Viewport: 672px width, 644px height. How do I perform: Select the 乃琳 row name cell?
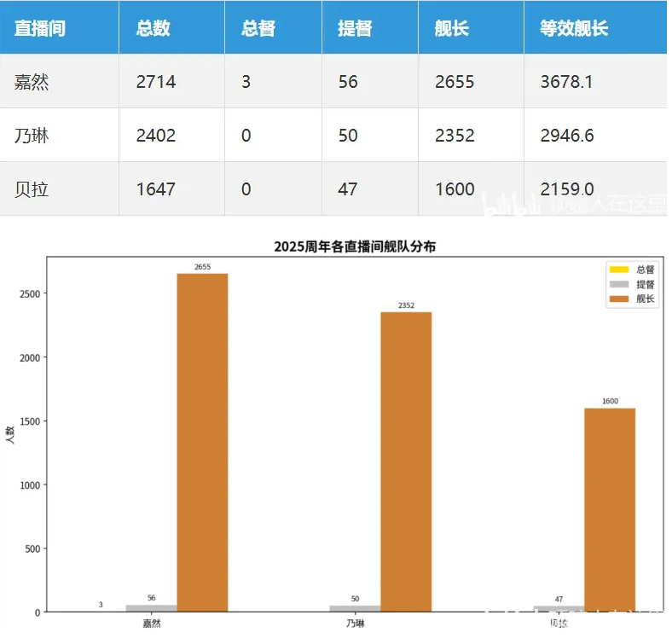click(32, 136)
